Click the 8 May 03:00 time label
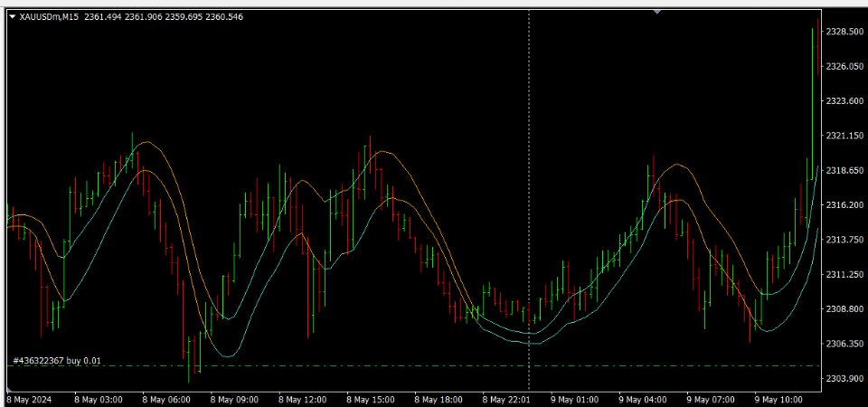Screen dimensions: 868x407 [99, 399]
